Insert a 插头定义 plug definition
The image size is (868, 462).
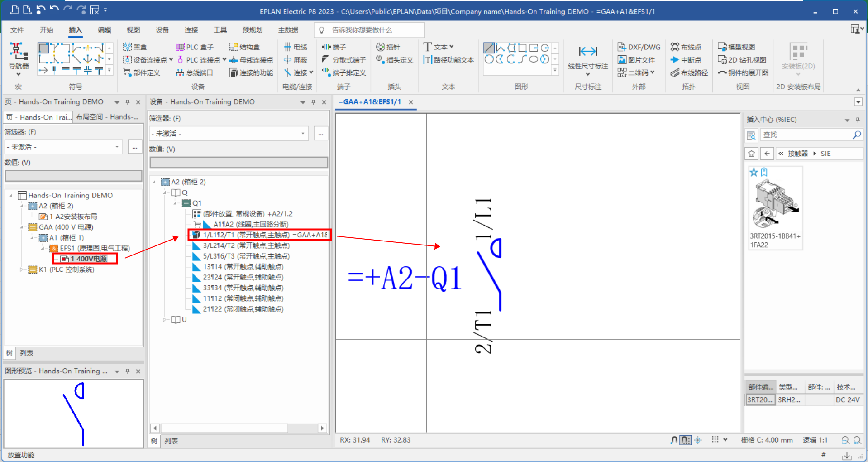(395, 60)
